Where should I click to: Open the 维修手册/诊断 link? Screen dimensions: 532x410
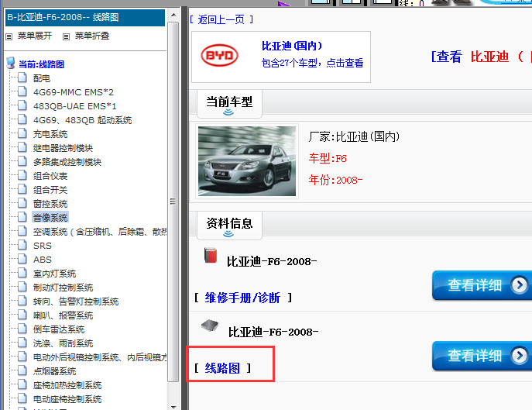click(x=242, y=298)
